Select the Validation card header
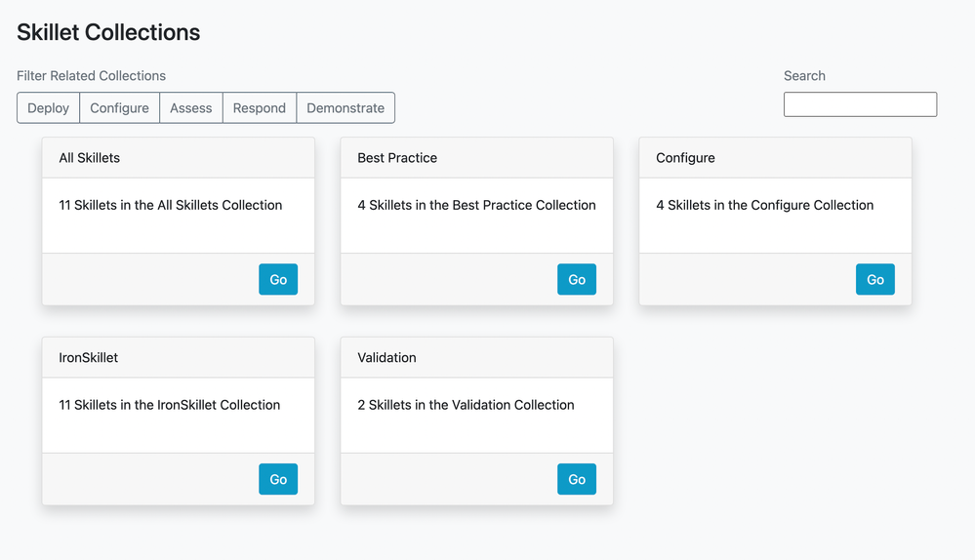Image resolution: width=975 pixels, height=560 pixels. [x=386, y=358]
